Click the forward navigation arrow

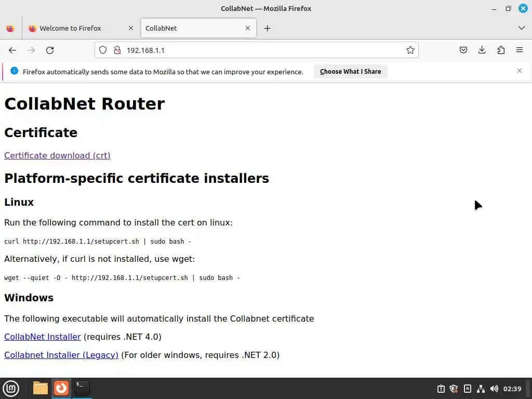(x=31, y=50)
